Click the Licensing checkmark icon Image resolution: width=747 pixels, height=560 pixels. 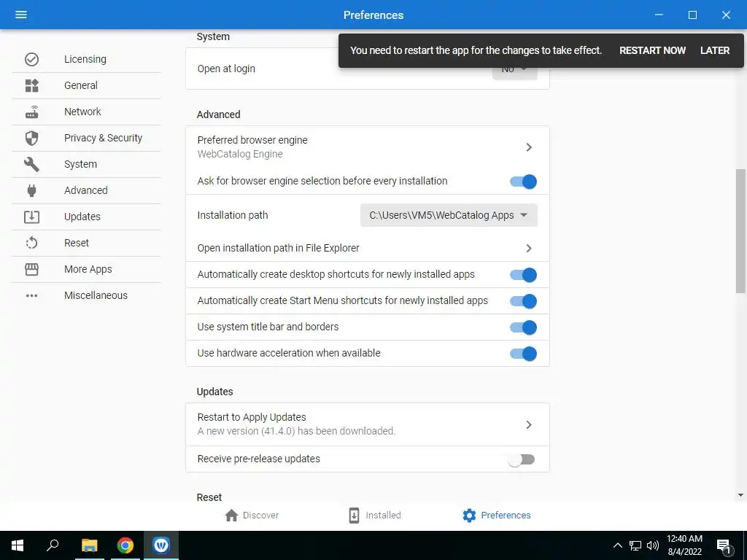pyautogui.click(x=31, y=59)
